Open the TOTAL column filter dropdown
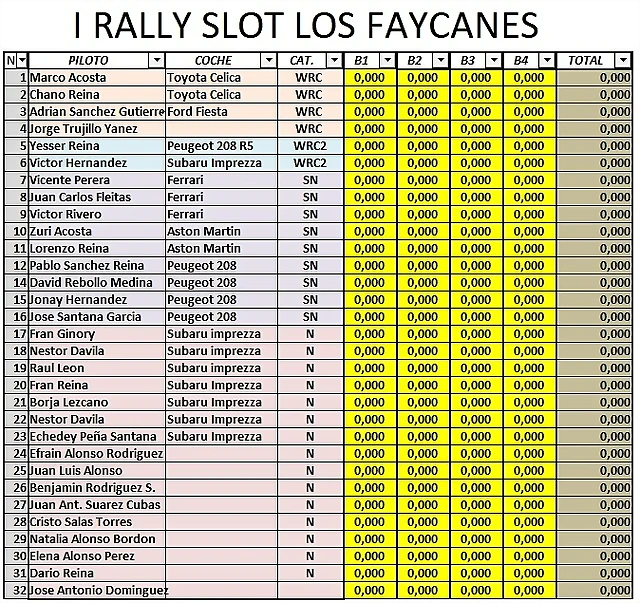This screenshot has width=640, height=603. point(623,61)
